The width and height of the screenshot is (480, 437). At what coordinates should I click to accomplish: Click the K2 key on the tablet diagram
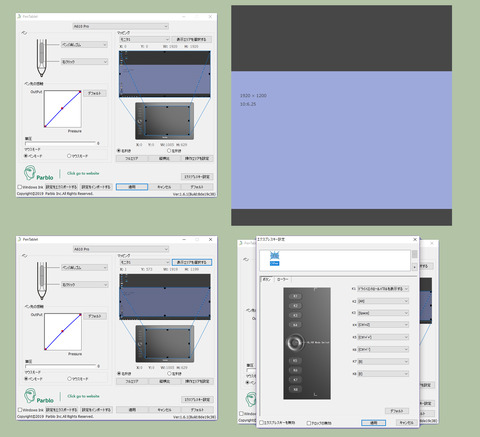[295, 306]
